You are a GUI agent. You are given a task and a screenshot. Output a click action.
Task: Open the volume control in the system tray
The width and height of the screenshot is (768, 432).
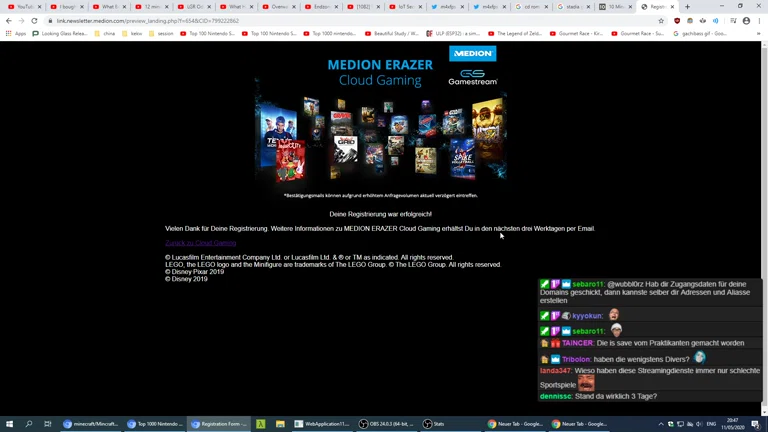699,424
